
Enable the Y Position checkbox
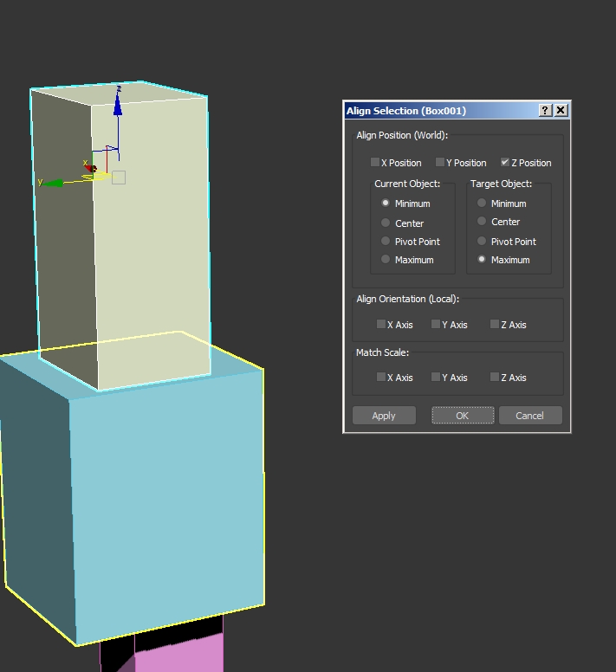pyautogui.click(x=440, y=162)
